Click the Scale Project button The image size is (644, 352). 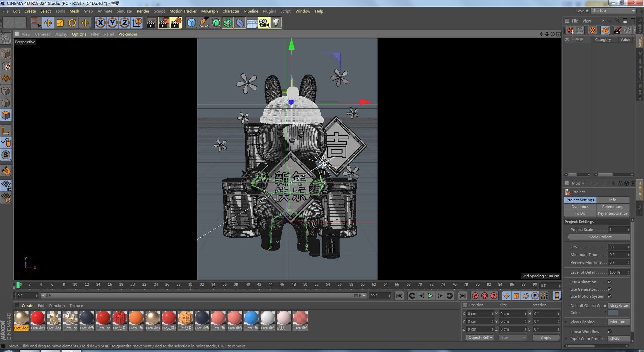tap(599, 237)
